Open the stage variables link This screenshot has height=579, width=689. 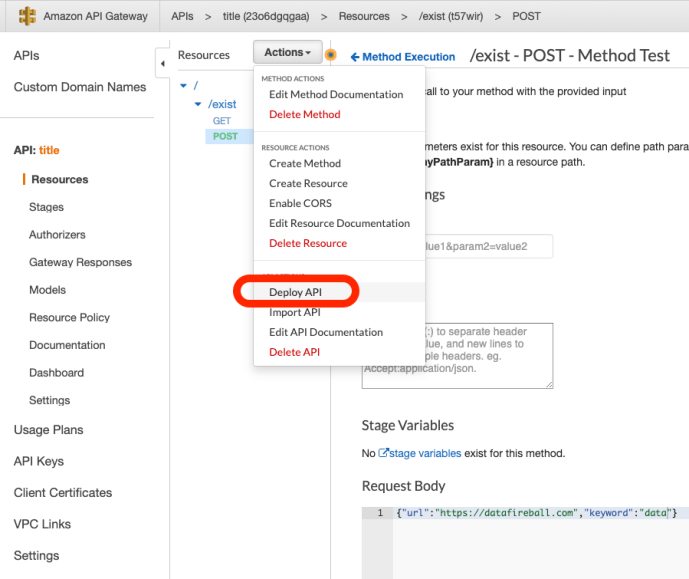click(425, 453)
